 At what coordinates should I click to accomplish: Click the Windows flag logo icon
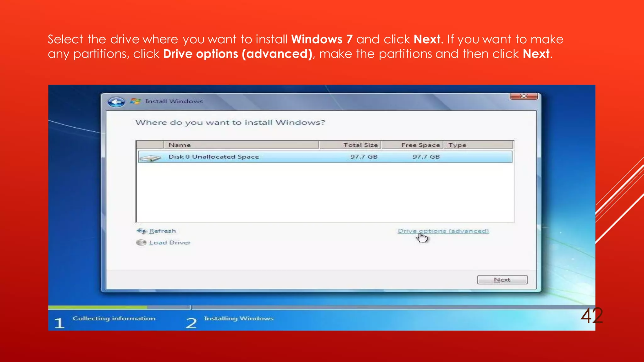136,101
